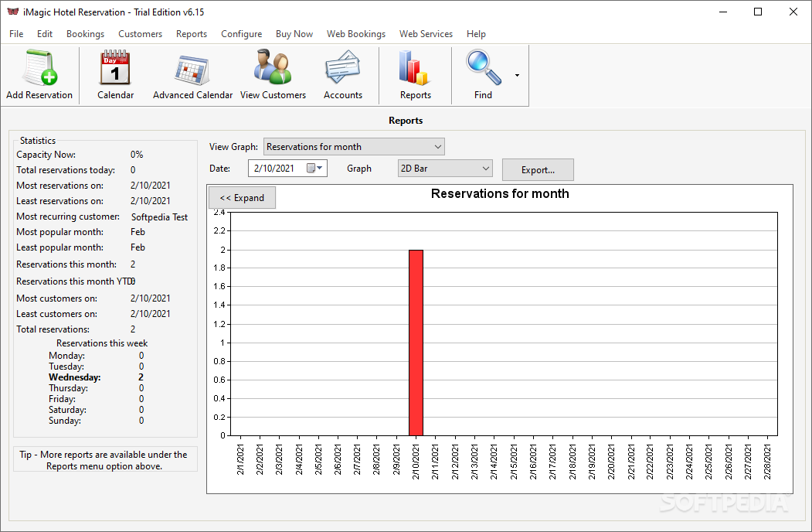Click the 2/28/2021 axis label
The height and width of the screenshot is (532, 812).
coord(767,462)
